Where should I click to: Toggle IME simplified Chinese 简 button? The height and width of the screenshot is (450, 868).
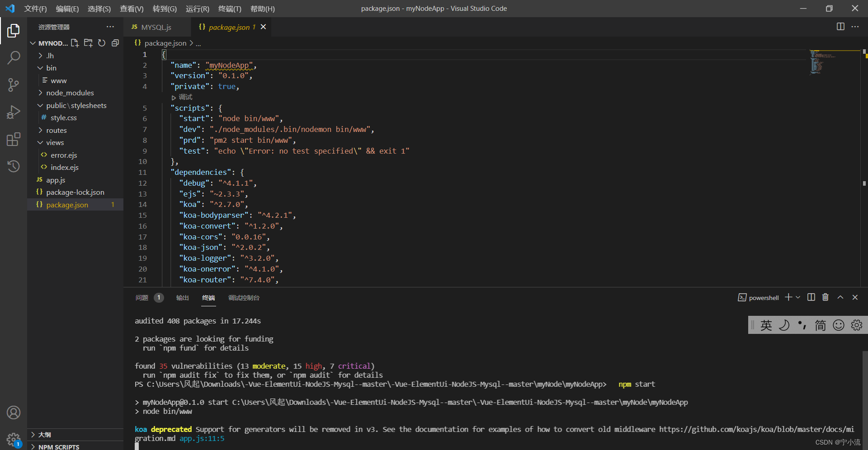821,325
